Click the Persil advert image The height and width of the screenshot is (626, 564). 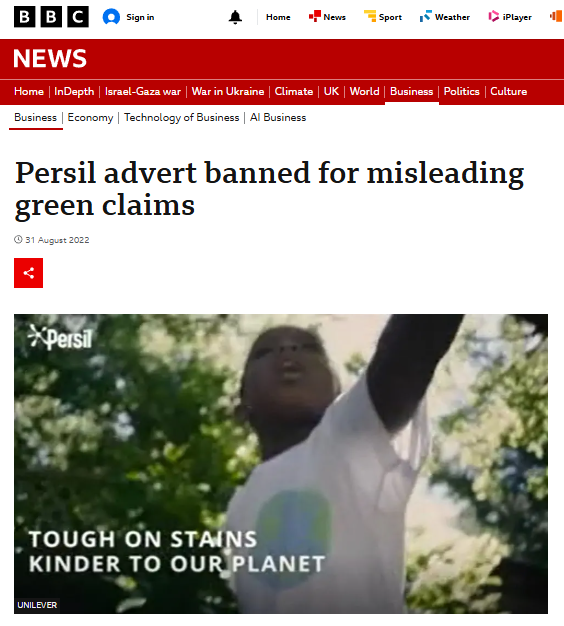click(x=281, y=464)
